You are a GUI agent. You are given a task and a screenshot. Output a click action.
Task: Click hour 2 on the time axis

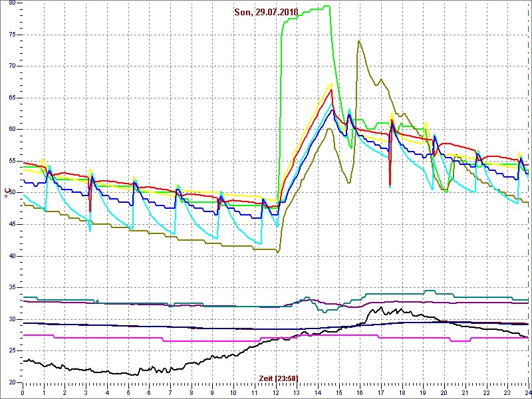click(x=65, y=392)
